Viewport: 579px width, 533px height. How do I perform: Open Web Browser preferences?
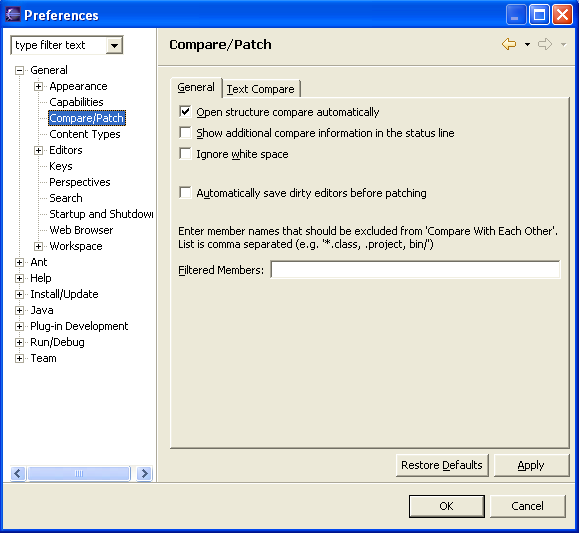point(81,230)
